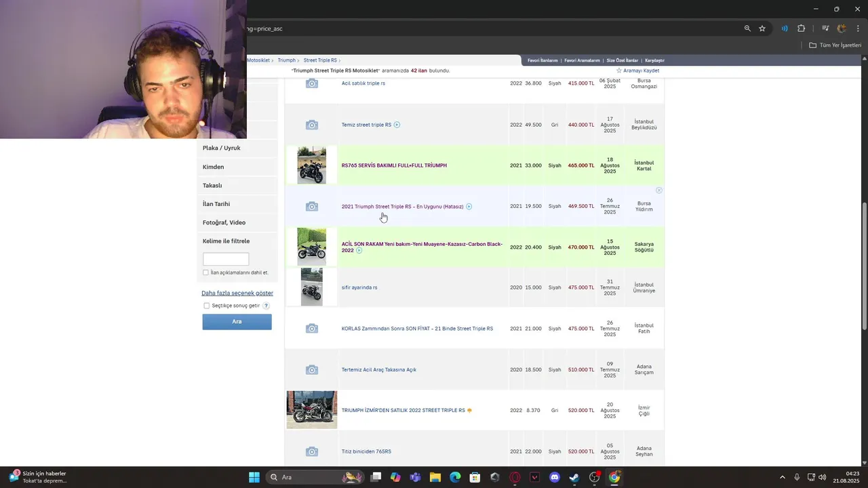Image resolution: width=868 pixels, height=488 pixels.
Task: Click the Street Triple RS breadcrumb link
Action: coord(320,60)
